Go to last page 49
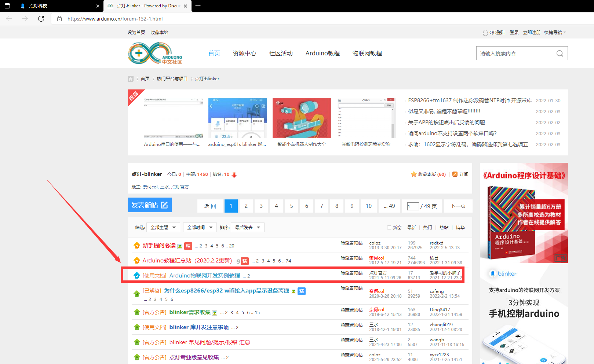594x364 pixels. point(389,206)
